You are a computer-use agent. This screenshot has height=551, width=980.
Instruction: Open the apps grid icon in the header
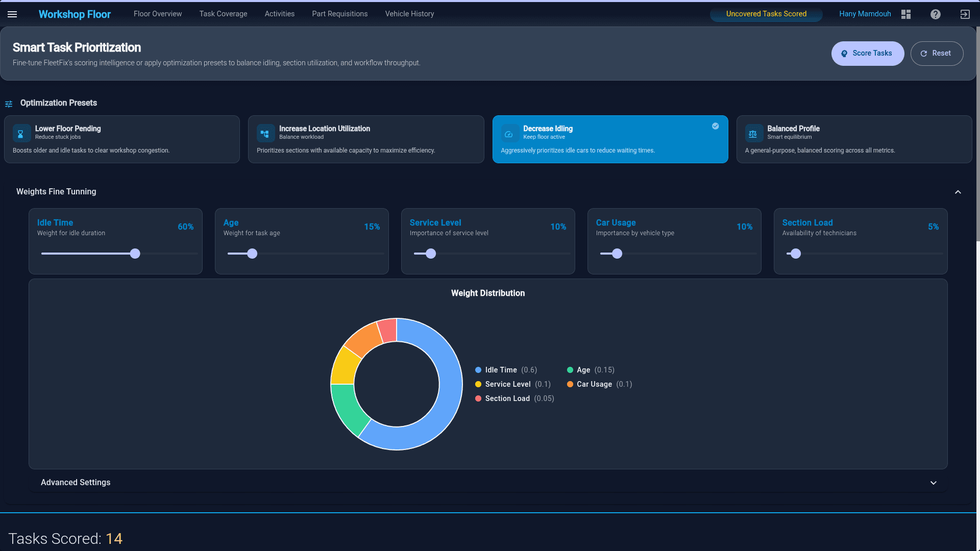point(906,14)
